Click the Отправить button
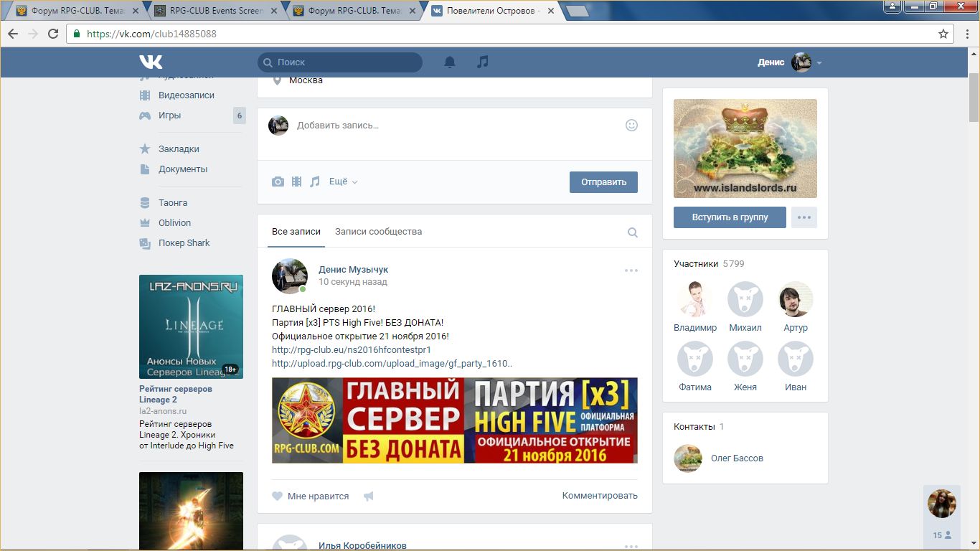 (x=603, y=182)
